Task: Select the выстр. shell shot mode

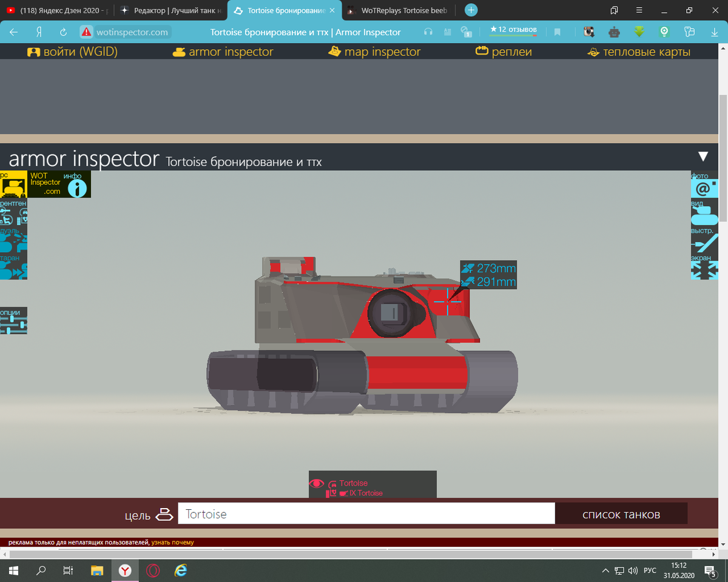Action: coord(704,239)
